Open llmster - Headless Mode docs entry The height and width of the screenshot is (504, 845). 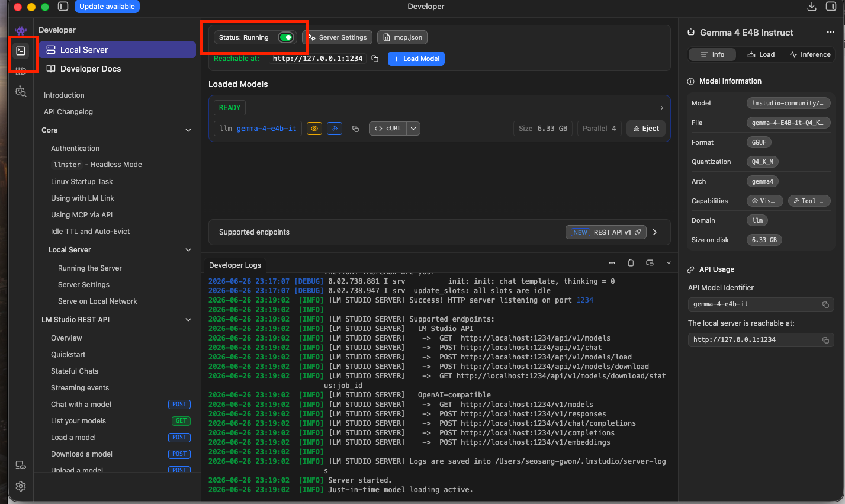pos(97,165)
